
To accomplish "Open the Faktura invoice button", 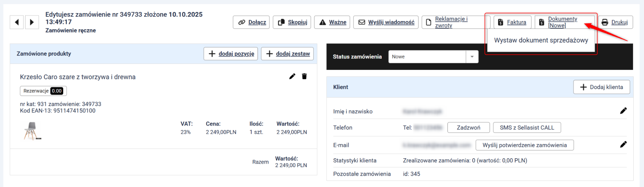I will (x=512, y=22).
